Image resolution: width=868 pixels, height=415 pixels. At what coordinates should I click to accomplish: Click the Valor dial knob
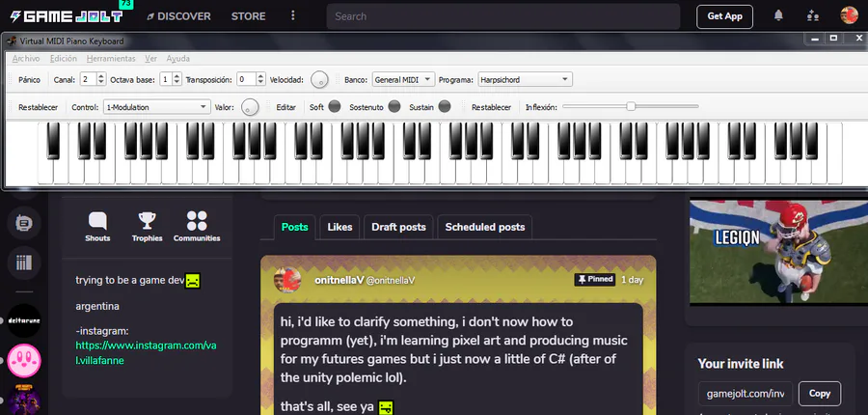tap(250, 107)
